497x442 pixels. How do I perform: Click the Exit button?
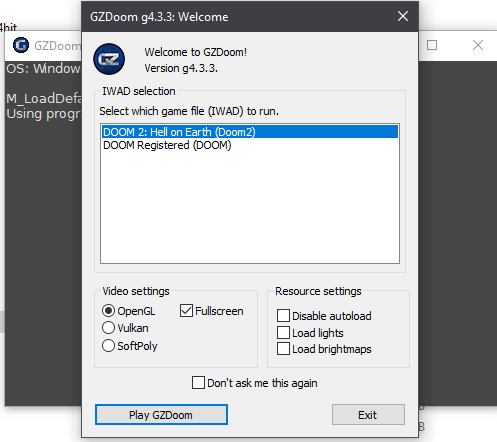click(x=368, y=415)
